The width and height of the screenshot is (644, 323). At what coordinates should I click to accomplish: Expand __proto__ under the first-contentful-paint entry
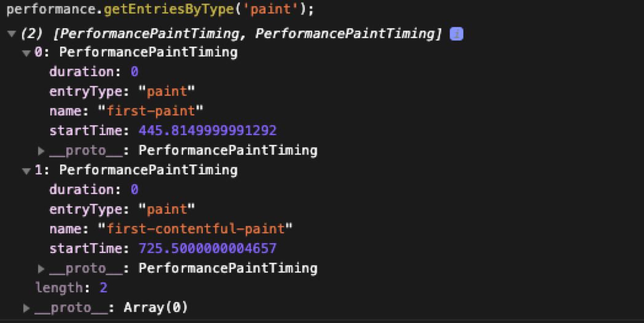click(41, 269)
